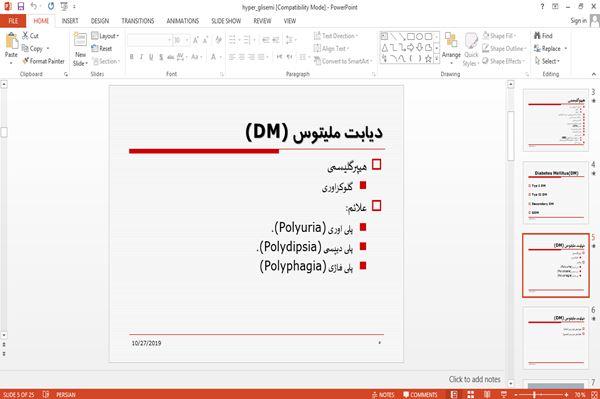Activate the Format Painter tool
The width and height of the screenshot is (600, 399).
coord(43,61)
